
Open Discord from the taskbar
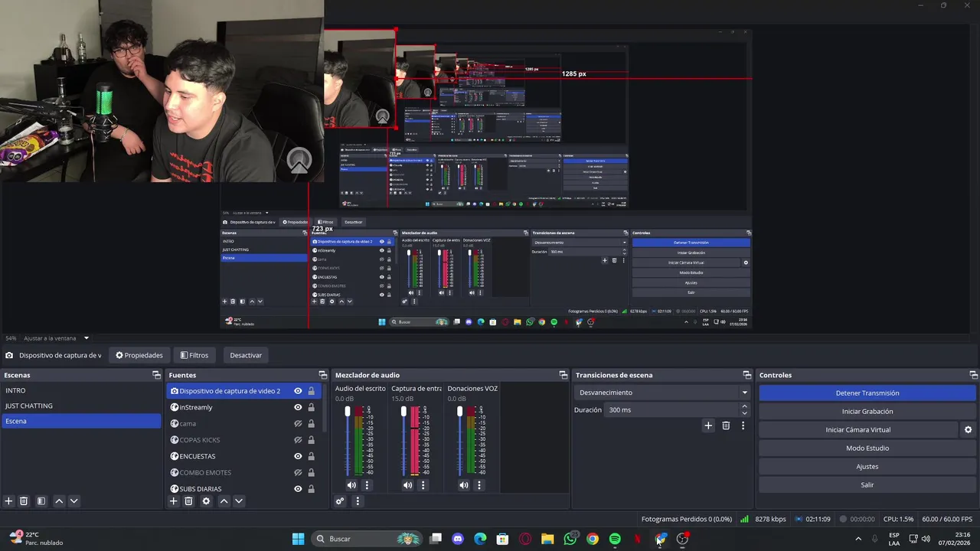pos(458,539)
